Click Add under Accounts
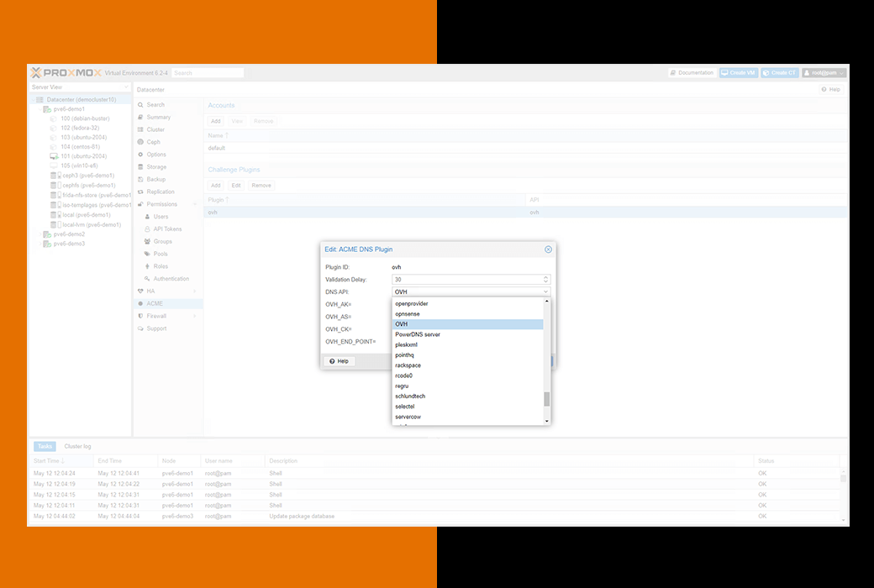Image resolution: width=874 pixels, height=588 pixels. tap(216, 121)
